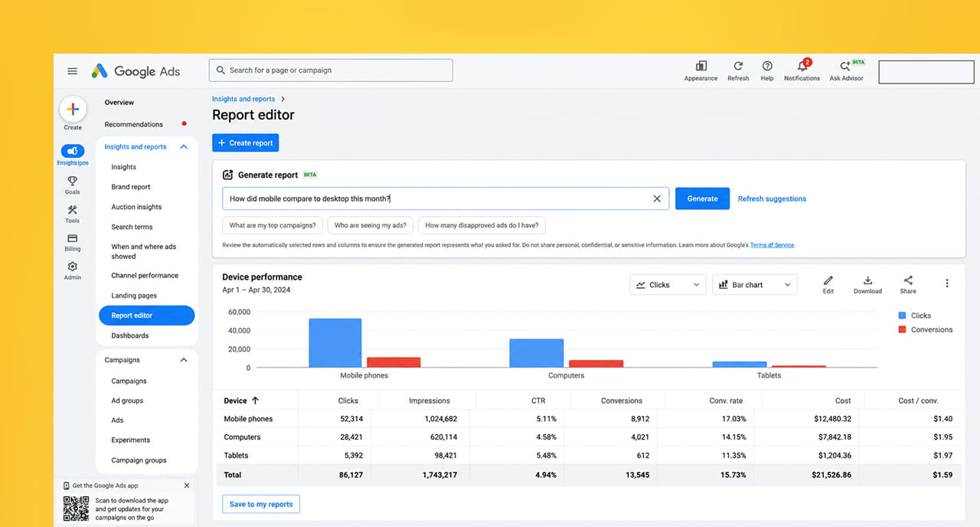Image resolution: width=980 pixels, height=527 pixels.
Task: Open Ask Advisor beta icon
Action: pyautogui.click(x=846, y=67)
